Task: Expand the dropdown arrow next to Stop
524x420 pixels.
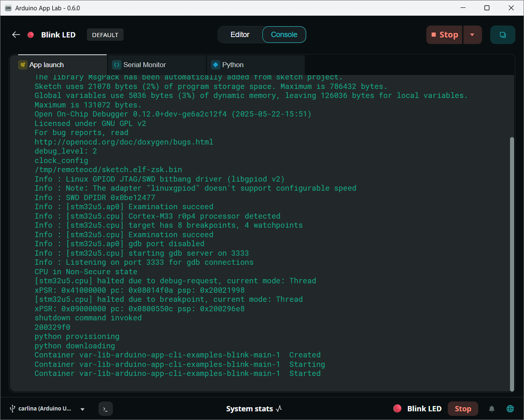Action: (x=472, y=35)
